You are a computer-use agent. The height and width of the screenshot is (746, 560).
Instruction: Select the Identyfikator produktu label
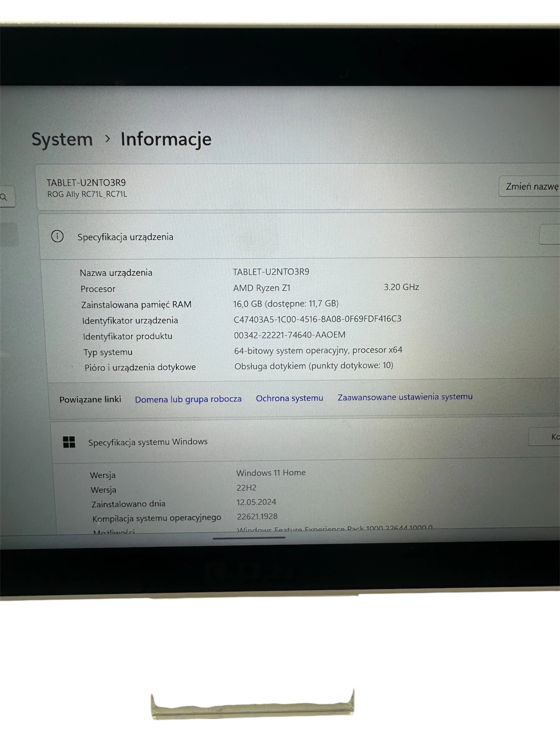click(x=127, y=336)
